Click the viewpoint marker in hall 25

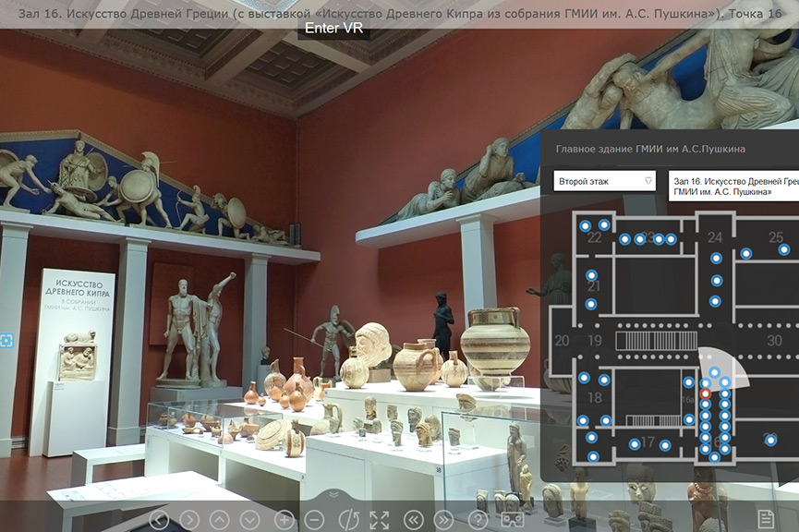pyautogui.click(x=783, y=249)
